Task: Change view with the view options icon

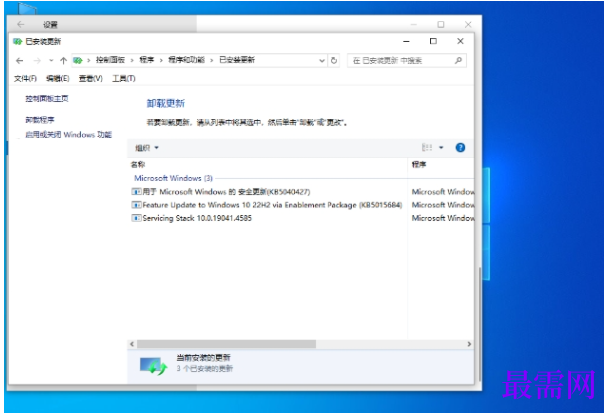Action: (427, 148)
